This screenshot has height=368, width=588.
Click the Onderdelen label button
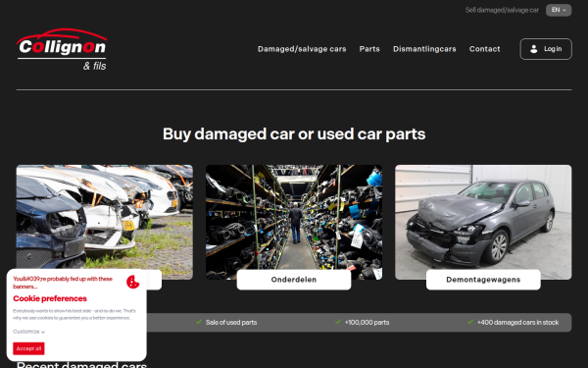(x=294, y=280)
